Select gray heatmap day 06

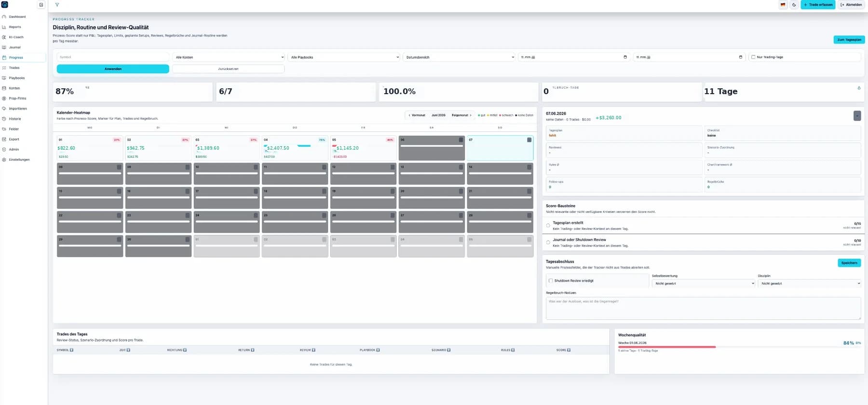[x=432, y=148]
